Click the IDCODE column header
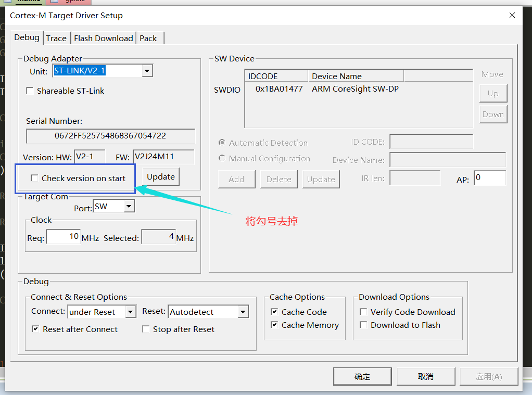Viewport: 532px width, 395px height. click(x=276, y=76)
